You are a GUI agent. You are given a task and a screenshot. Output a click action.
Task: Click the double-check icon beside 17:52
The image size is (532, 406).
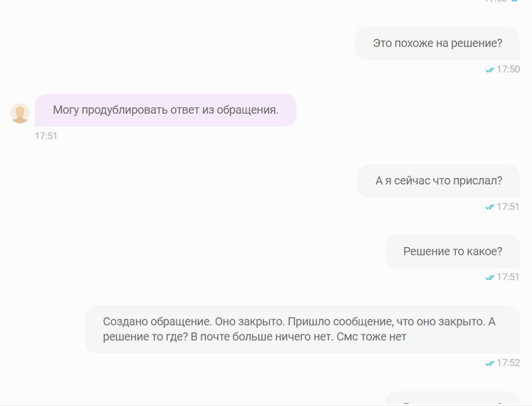point(490,363)
